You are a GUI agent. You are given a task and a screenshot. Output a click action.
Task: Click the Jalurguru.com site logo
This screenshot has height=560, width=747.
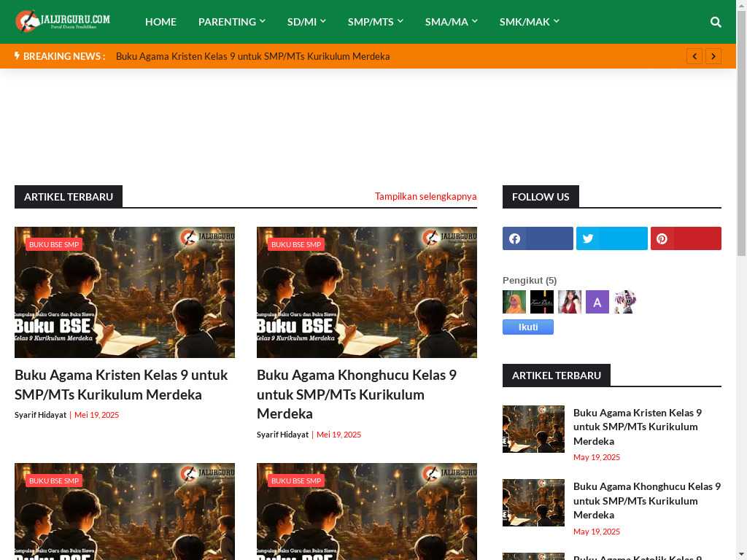[63, 21]
